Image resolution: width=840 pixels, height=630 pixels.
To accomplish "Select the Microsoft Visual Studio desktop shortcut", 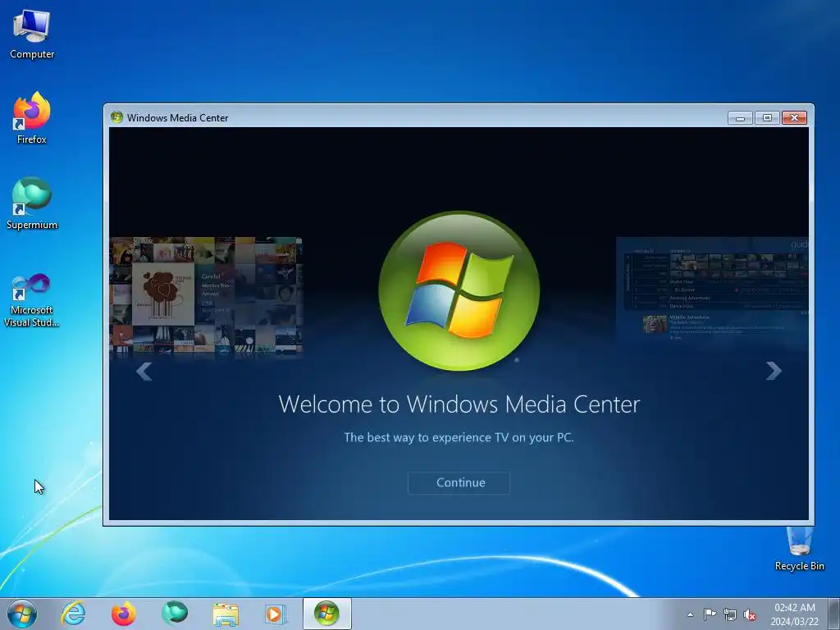I will coord(32,300).
